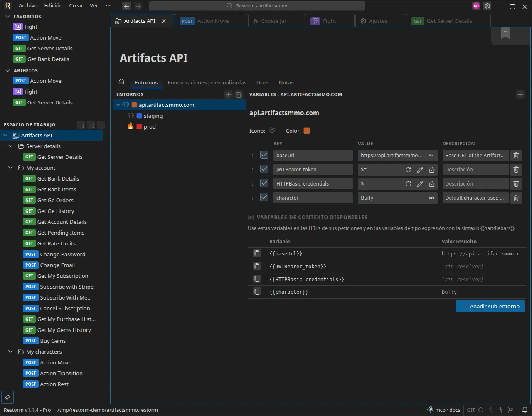This screenshot has height=416, width=532.
Task: Refresh the HTTPBasic_credentials resolver value
Action: pyautogui.click(x=409, y=184)
